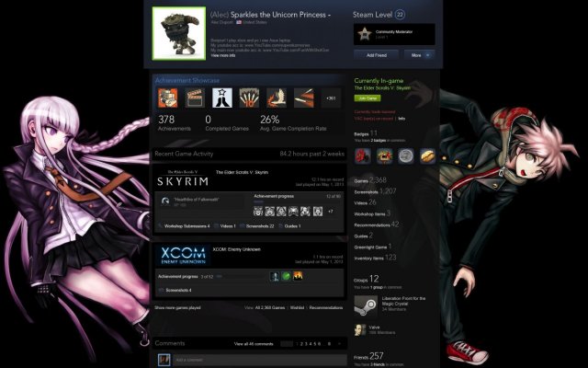This screenshot has height=368, width=588.
Task: Click the Join Game green button
Action: (x=367, y=98)
